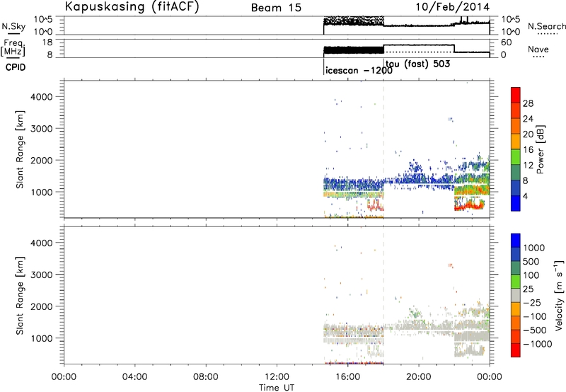566x392 pixels.
Task: Click the 24 value on Power color bar
Action: [528, 119]
